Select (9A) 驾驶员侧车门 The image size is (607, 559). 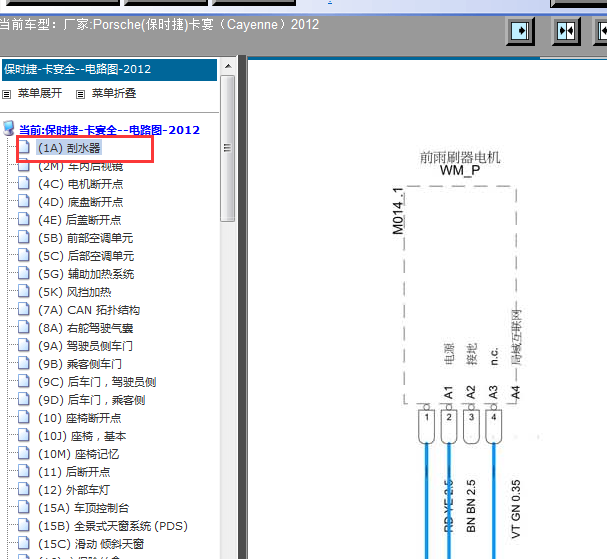click(85, 346)
